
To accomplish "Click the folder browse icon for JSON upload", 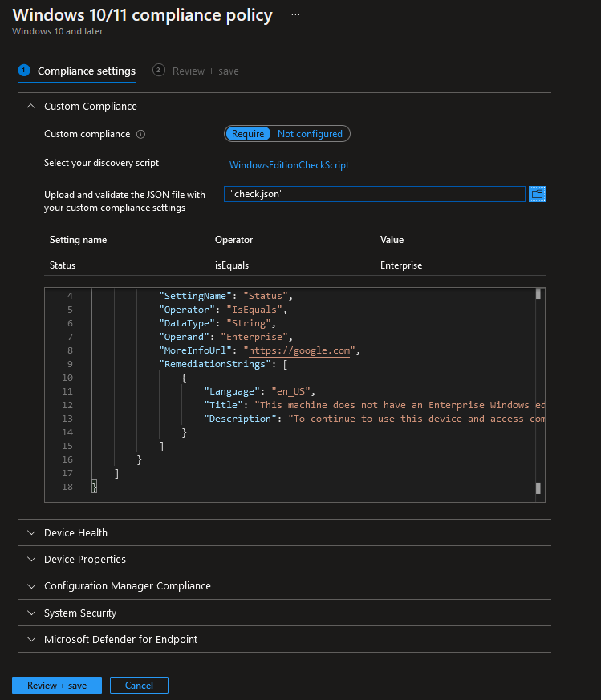I will pos(537,194).
